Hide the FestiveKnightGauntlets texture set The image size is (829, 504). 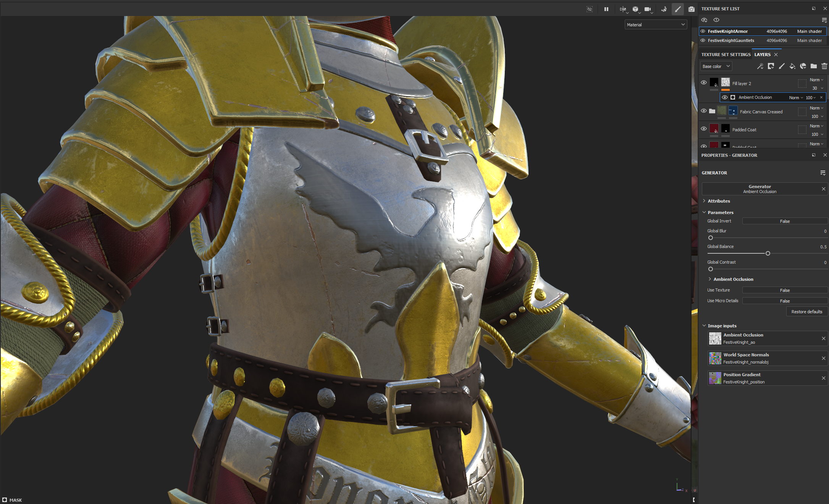click(703, 40)
